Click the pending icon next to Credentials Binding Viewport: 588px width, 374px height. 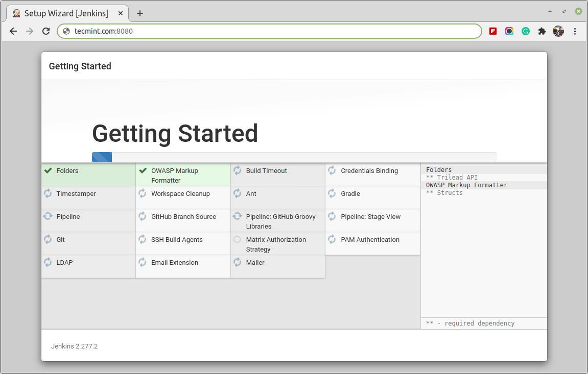pyautogui.click(x=332, y=171)
